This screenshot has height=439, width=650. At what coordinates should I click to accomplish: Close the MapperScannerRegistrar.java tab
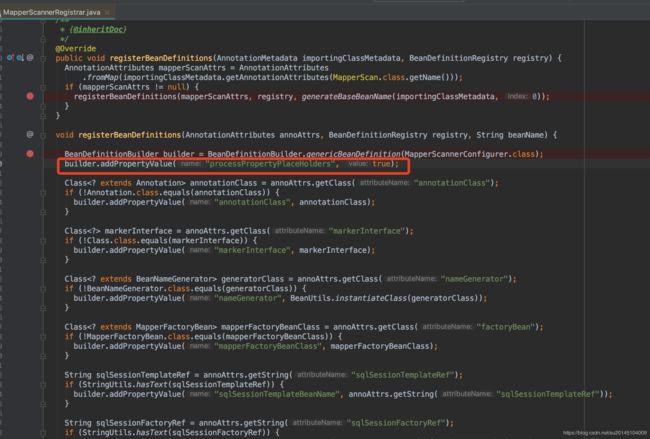point(106,12)
